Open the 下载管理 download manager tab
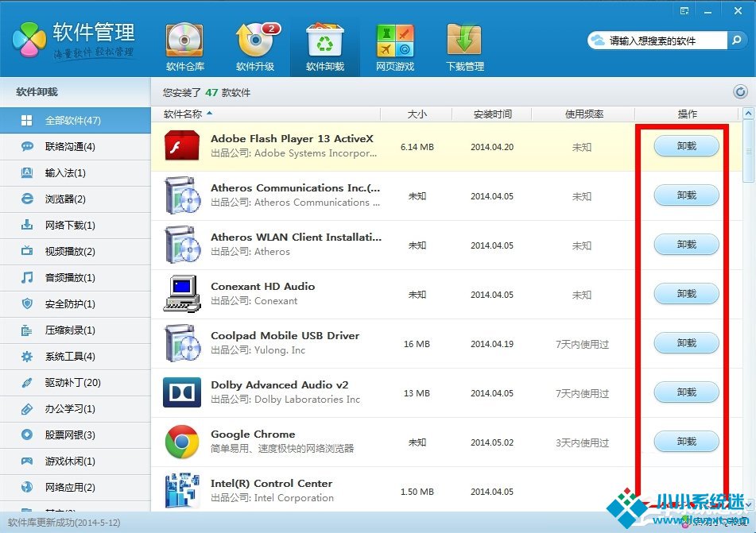This screenshot has width=756, height=533. [465, 47]
